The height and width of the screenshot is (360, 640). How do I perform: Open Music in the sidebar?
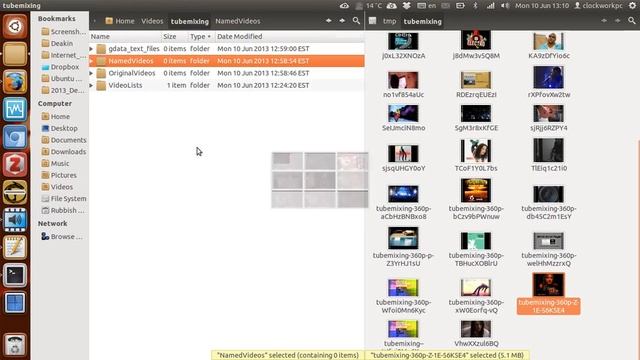(56, 163)
